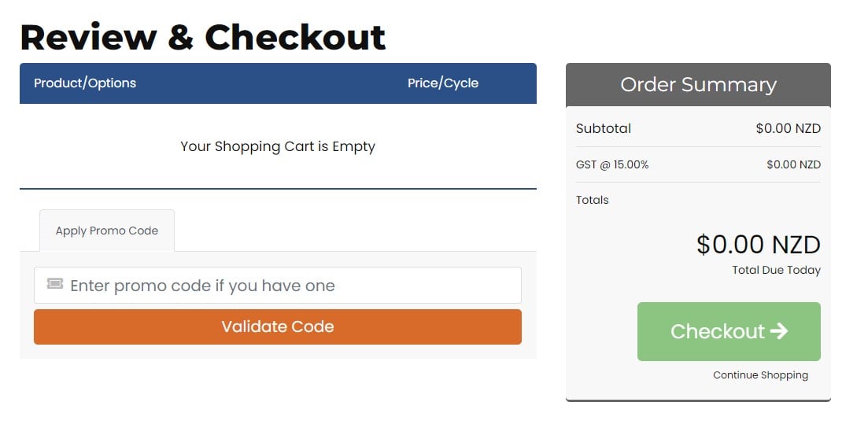Click the Subtotal $0.00 NZD amount

(789, 129)
